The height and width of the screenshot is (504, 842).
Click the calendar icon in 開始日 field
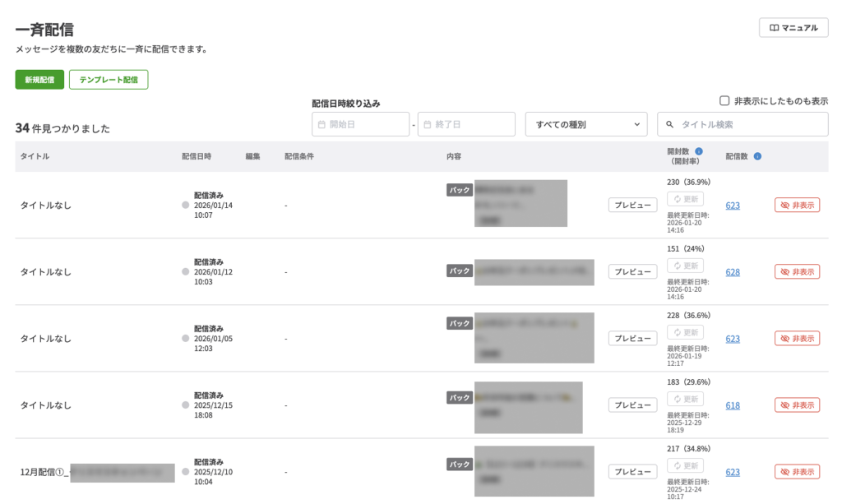click(321, 124)
